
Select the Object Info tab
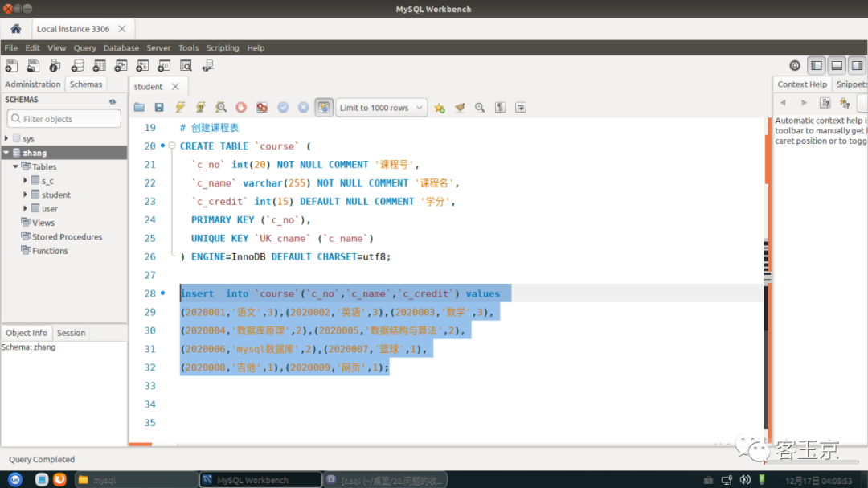click(27, 333)
